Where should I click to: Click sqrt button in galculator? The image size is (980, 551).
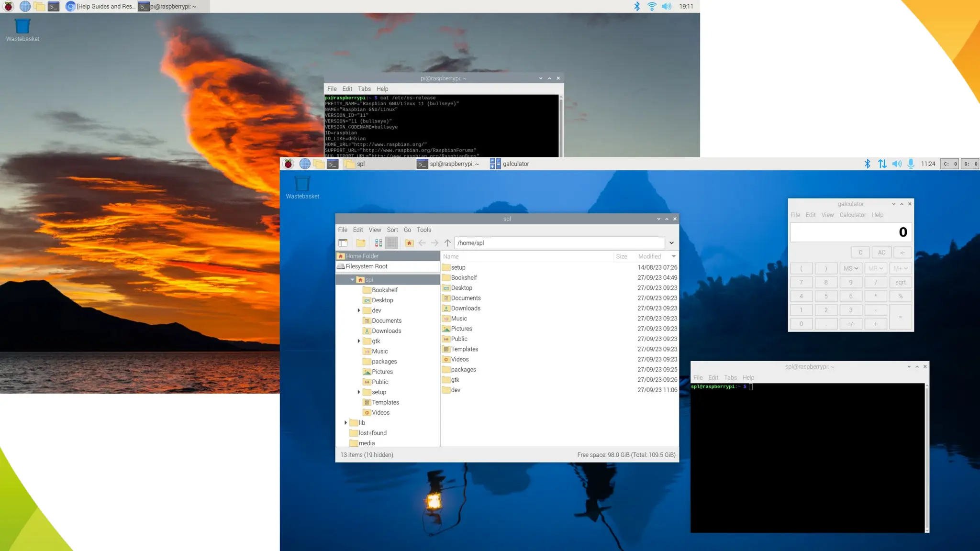tap(901, 282)
